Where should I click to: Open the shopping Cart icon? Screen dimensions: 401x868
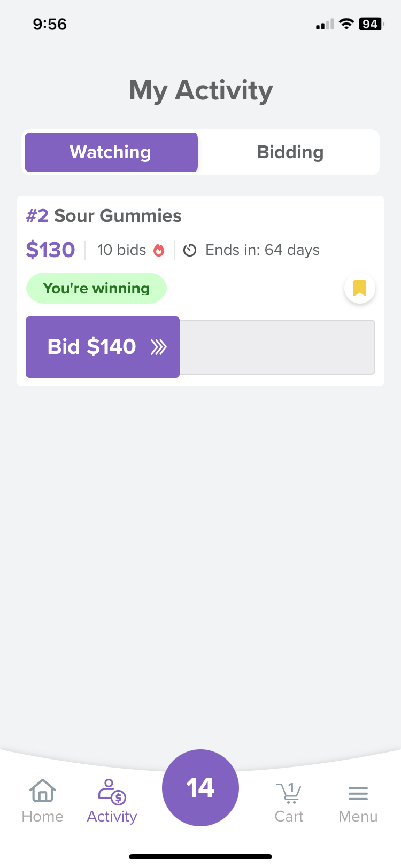pos(289,793)
